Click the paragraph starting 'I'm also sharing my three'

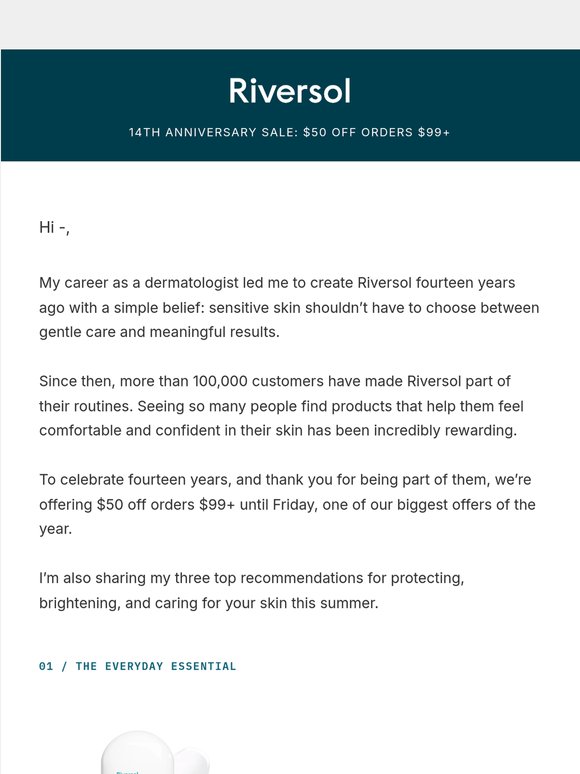(x=252, y=590)
